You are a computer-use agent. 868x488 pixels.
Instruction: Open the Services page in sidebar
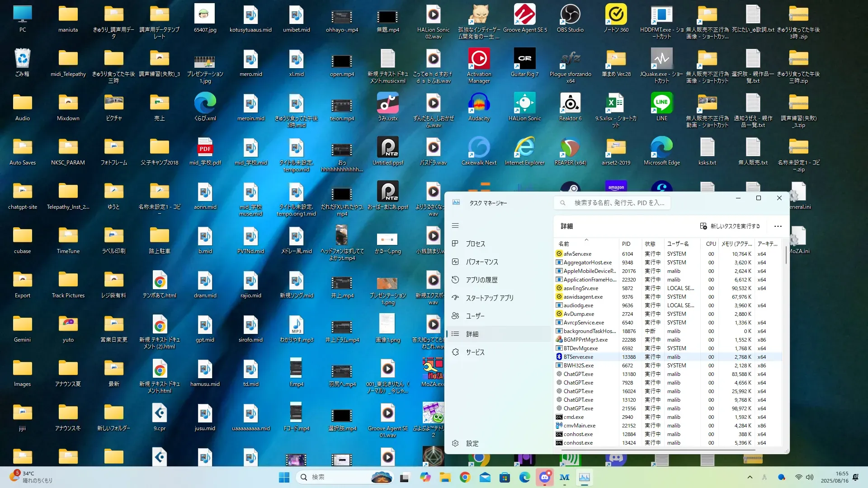click(x=475, y=352)
